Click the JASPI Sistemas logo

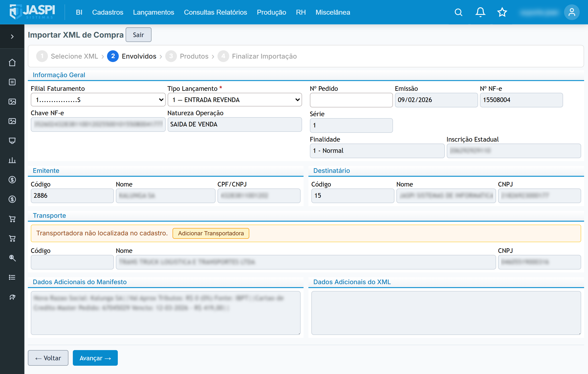point(32,12)
